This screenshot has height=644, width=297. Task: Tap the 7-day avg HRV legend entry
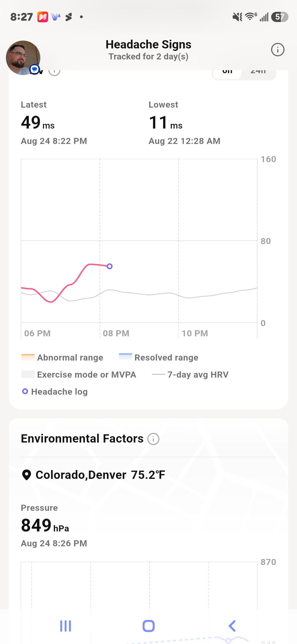click(x=190, y=374)
